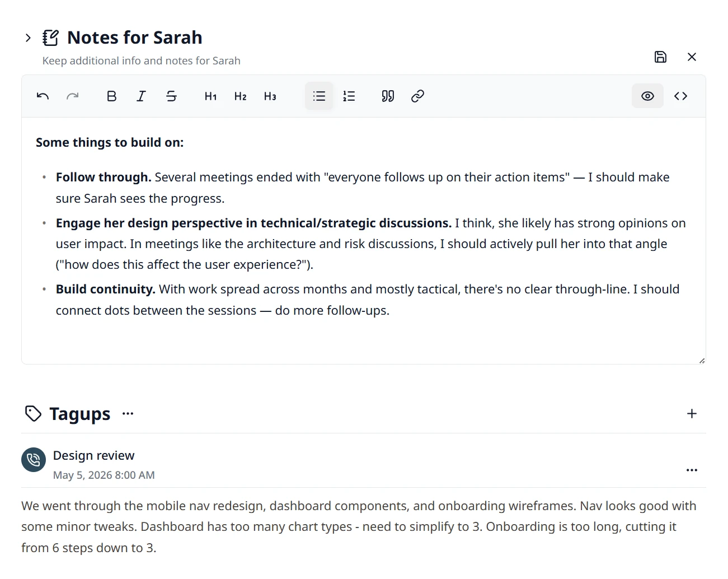The image size is (728, 579).
Task: Open the Design review tagup title
Action: (x=94, y=456)
